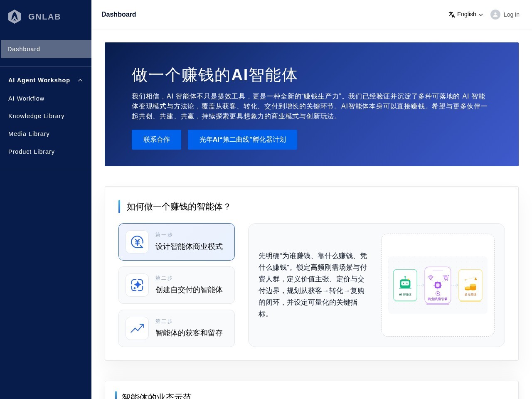Click the translate language icon
532x399 pixels.
point(452,15)
